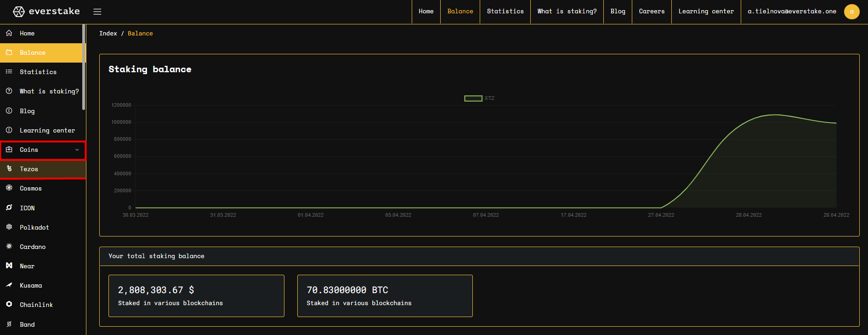
Task: Open the yellow user avatar
Action: pyautogui.click(x=852, y=12)
